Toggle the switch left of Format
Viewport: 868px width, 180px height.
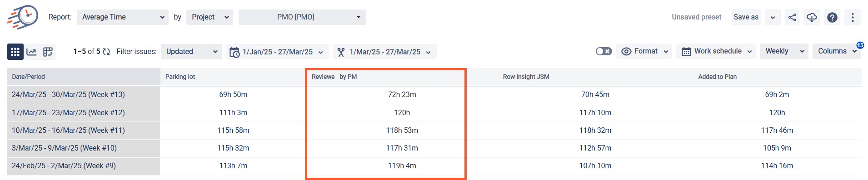(x=604, y=51)
